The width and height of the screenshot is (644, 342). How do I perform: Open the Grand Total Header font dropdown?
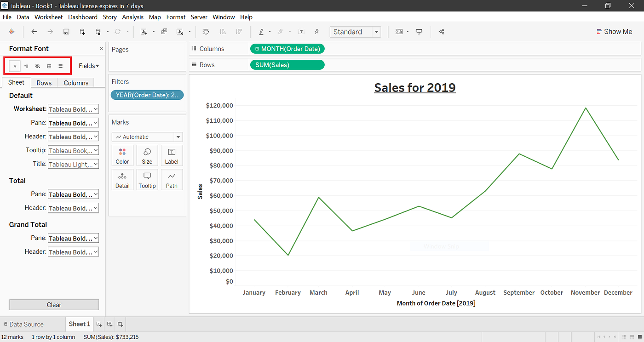[x=73, y=252]
